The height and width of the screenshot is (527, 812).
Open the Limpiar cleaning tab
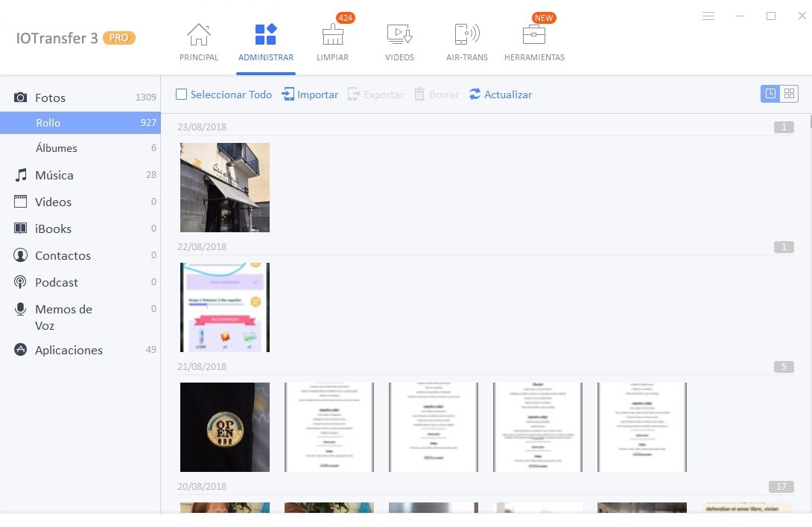[332, 43]
